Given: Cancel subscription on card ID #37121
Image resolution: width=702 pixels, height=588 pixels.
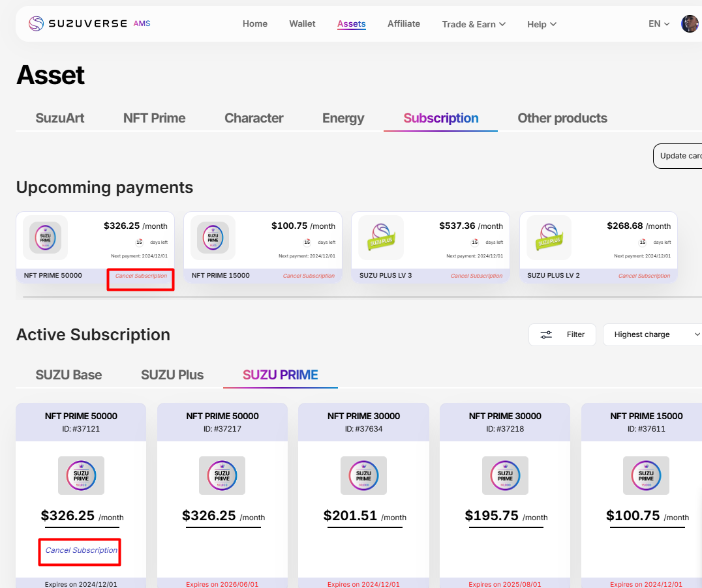Looking at the screenshot, I should point(81,550).
